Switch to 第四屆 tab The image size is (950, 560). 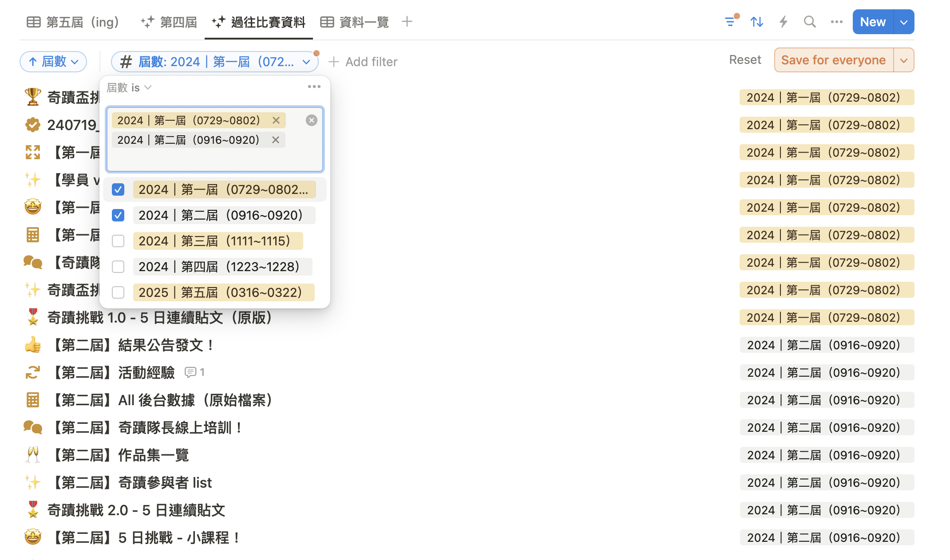169,22
